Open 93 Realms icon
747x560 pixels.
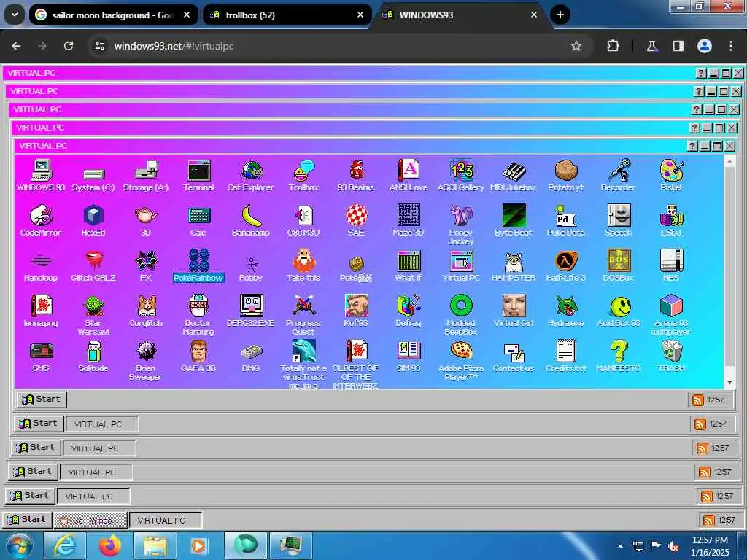(356, 175)
